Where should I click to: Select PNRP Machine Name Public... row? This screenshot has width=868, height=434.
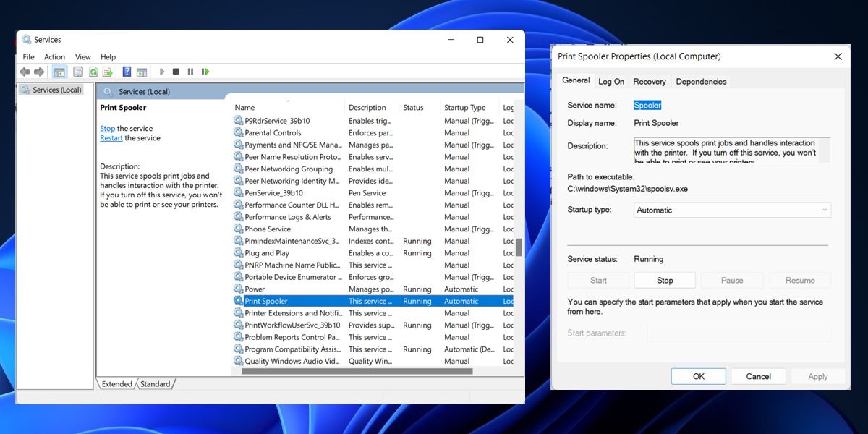[373, 265]
